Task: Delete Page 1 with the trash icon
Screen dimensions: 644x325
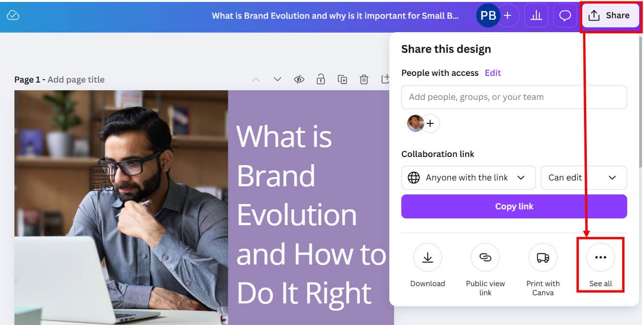Action: coord(364,79)
